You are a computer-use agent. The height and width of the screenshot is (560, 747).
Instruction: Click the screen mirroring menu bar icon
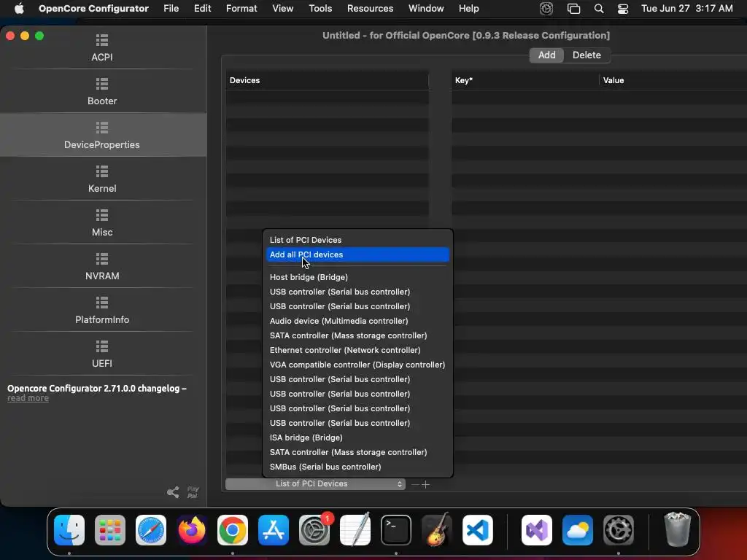(x=573, y=9)
